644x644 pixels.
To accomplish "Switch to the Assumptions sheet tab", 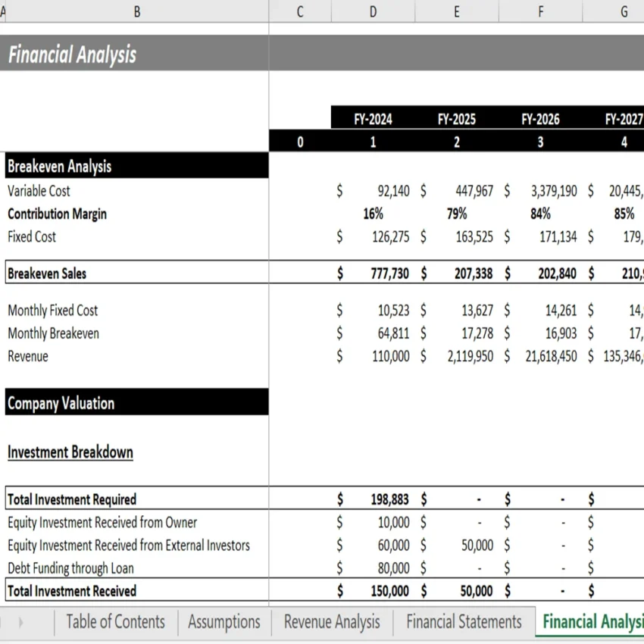I will pos(224,621).
